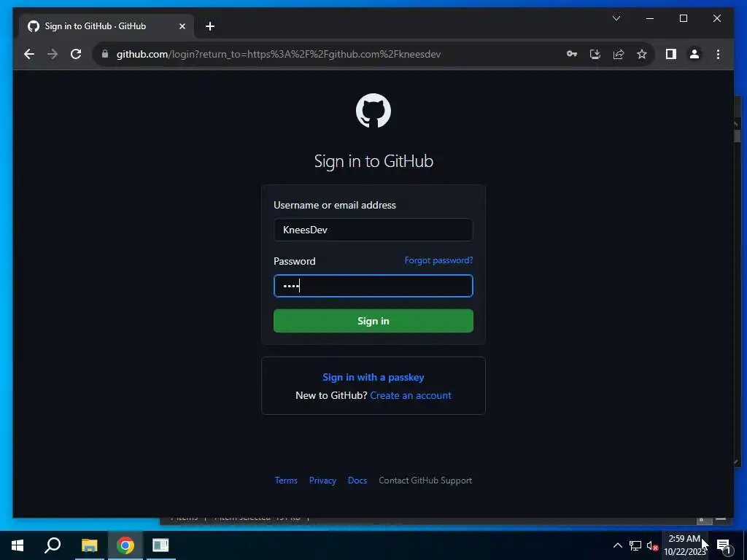This screenshot has height=560, width=747.
Task: Open the Windows Start menu
Action: pyautogui.click(x=18, y=545)
